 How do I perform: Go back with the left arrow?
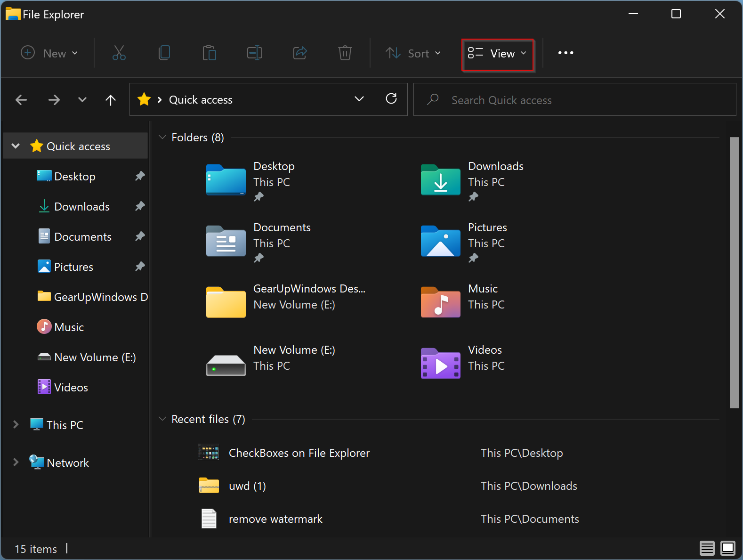(21, 99)
